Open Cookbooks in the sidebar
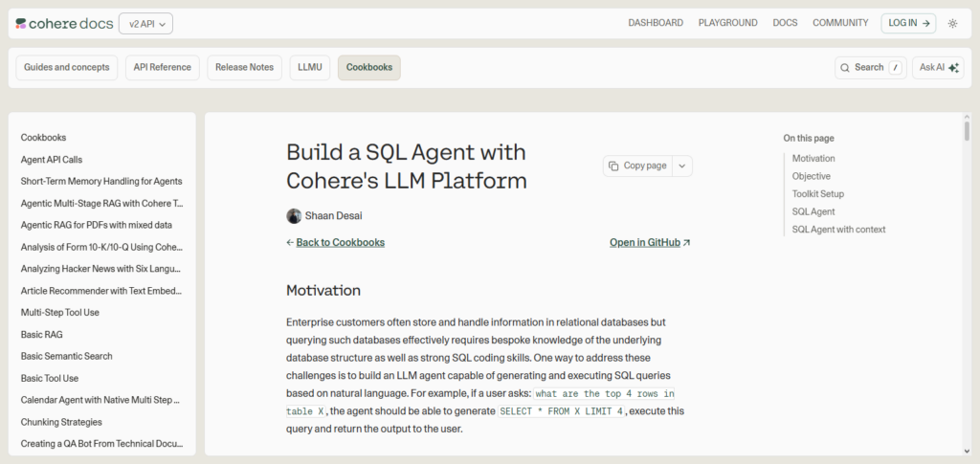This screenshot has height=464, width=980. pos(43,138)
